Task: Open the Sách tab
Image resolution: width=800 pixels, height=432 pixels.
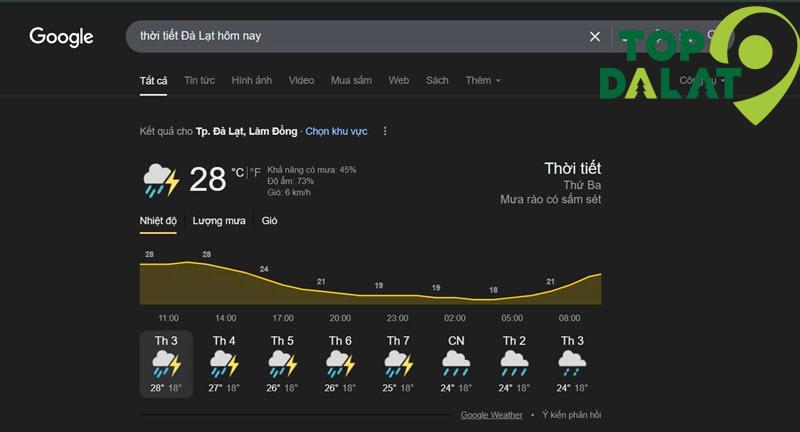Action: pyautogui.click(x=437, y=81)
